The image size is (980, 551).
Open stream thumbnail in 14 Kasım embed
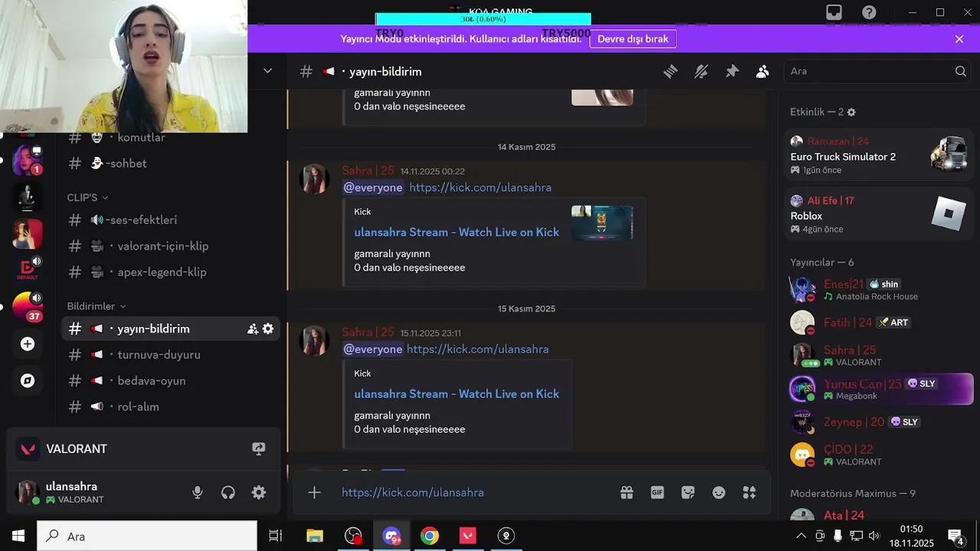coord(603,223)
